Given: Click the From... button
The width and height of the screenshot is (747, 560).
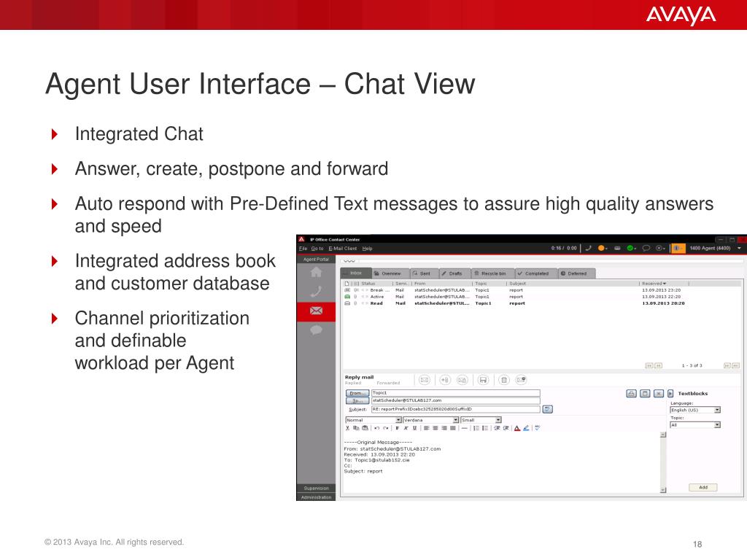Looking at the screenshot, I should pos(357,393).
